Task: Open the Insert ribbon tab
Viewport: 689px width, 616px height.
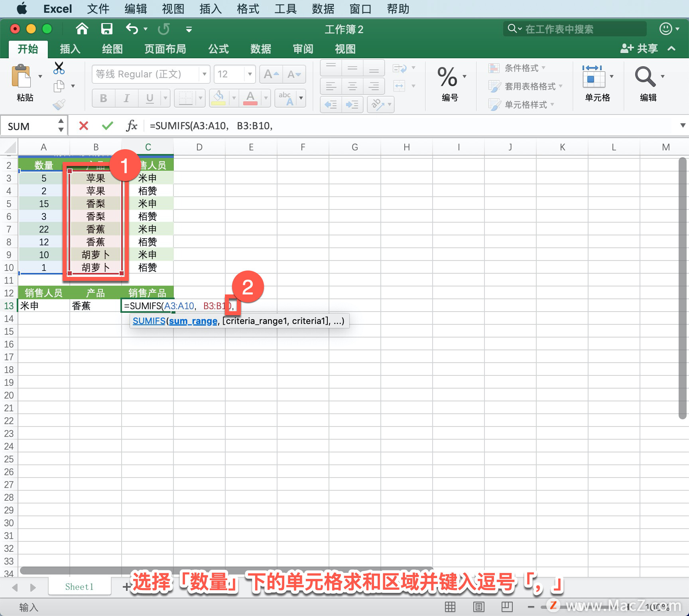Action: [x=70, y=49]
